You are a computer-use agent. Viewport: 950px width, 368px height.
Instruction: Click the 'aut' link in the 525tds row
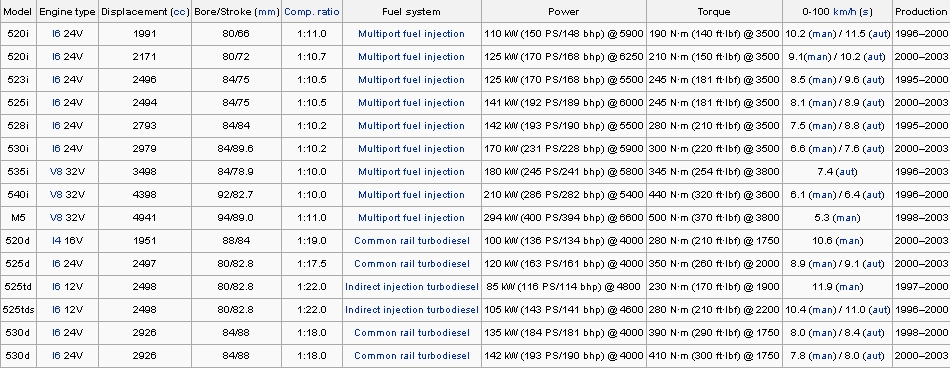coord(879,310)
